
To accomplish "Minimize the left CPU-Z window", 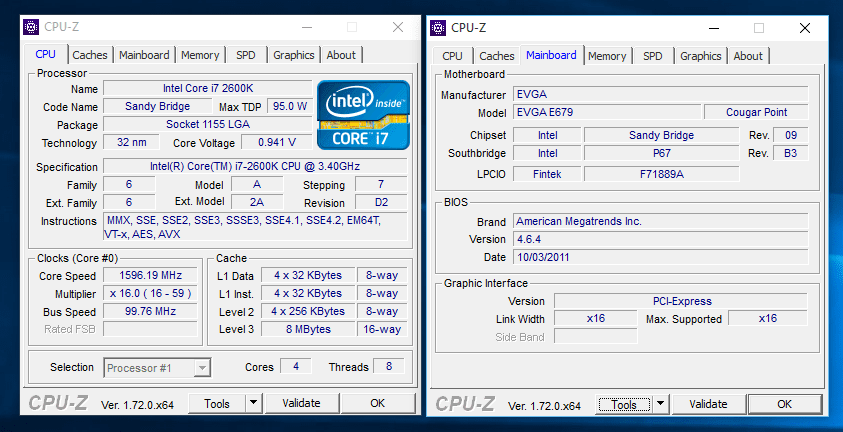I will click(x=307, y=27).
